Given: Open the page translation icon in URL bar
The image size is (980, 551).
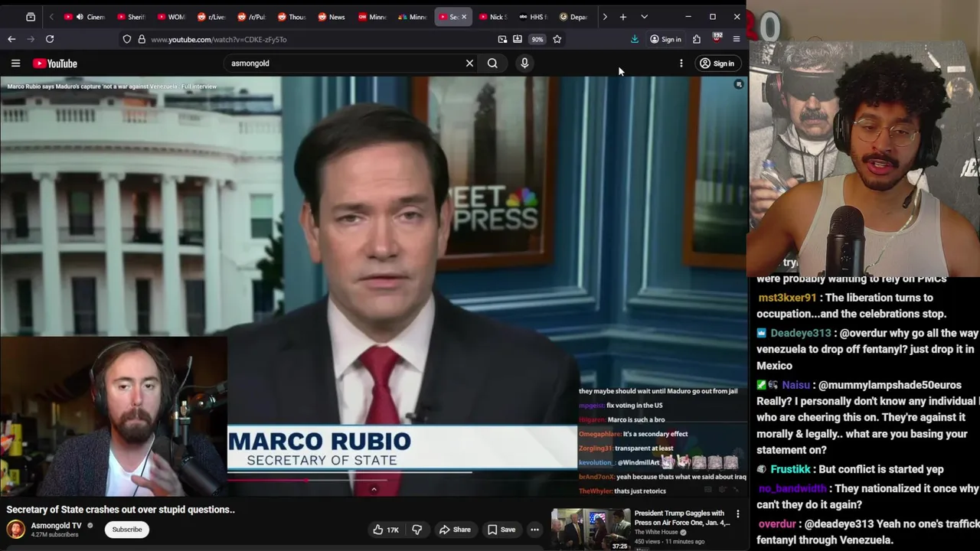Looking at the screenshot, I should point(502,39).
